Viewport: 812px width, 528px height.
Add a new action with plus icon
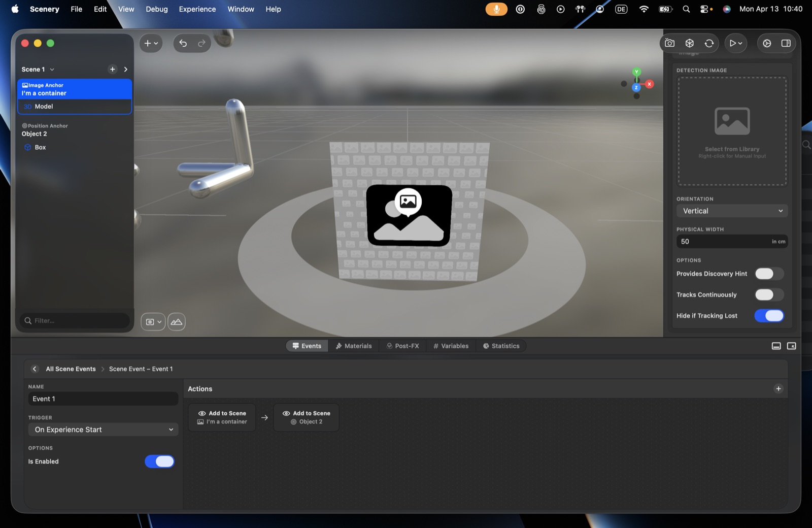tap(779, 389)
